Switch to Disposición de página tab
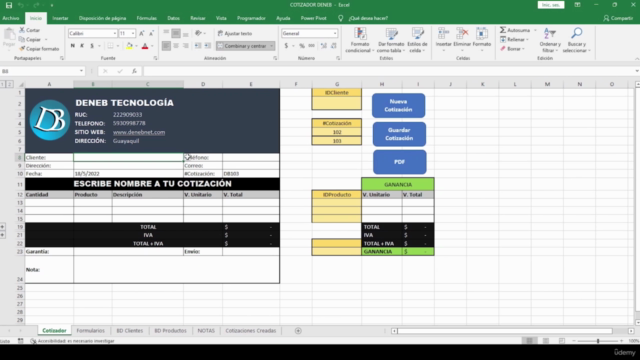Viewport: 640px width, 360px height. click(x=102, y=18)
